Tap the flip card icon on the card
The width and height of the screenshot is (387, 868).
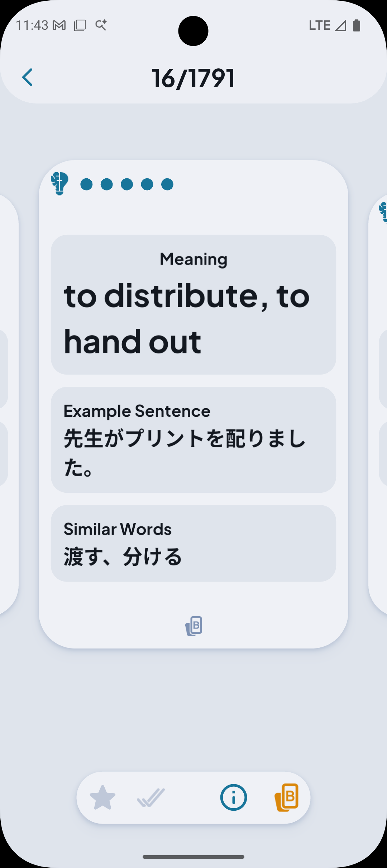tap(194, 626)
